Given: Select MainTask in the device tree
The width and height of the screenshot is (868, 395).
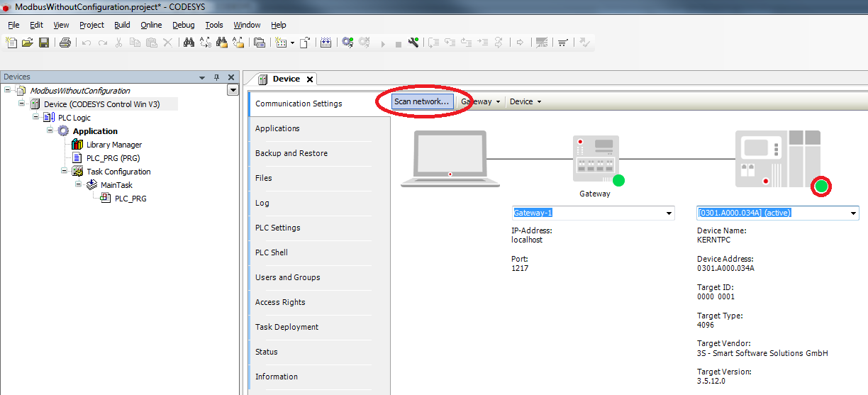Looking at the screenshot, I should [x=116, y=185].
